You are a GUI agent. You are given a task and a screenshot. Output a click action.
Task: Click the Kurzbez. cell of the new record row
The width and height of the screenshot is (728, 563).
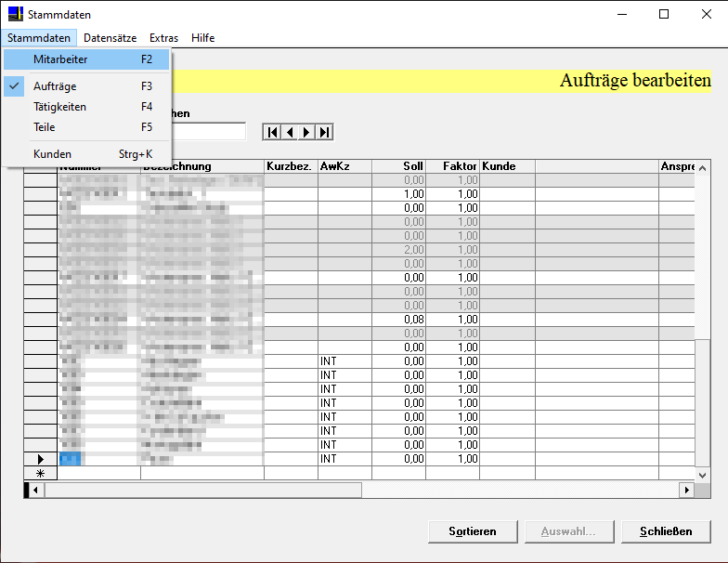pyautogui.click(x=292, y=473)
